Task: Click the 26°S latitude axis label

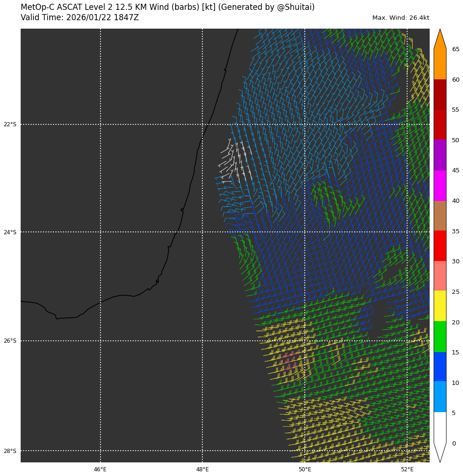Action: 10,341
